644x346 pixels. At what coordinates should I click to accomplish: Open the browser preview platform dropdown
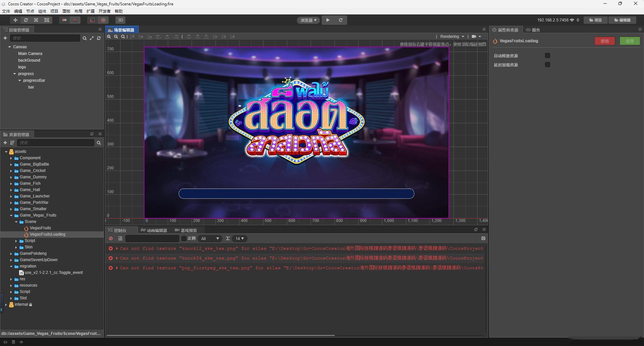click(x=308, y=20)
